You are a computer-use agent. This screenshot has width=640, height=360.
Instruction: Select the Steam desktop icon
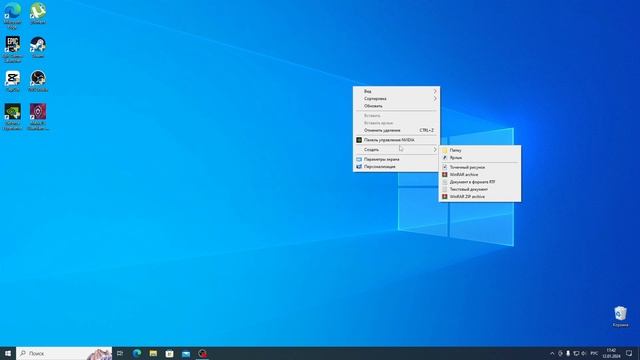pos(38,47)
